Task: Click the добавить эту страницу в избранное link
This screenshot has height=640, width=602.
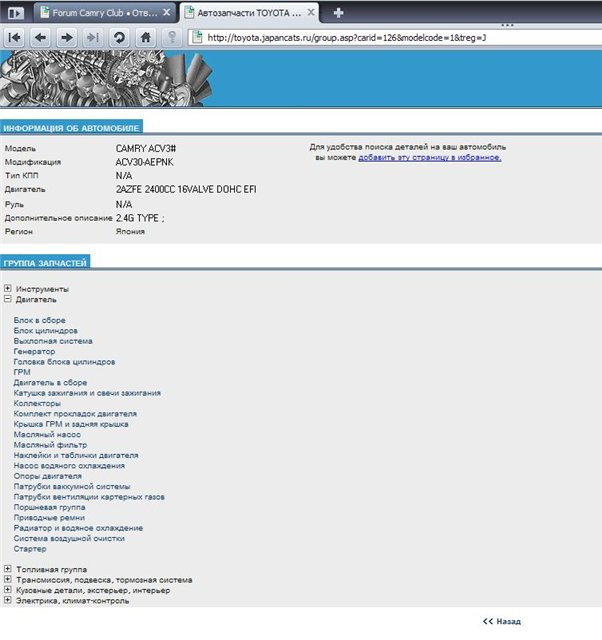Action: 430,158
